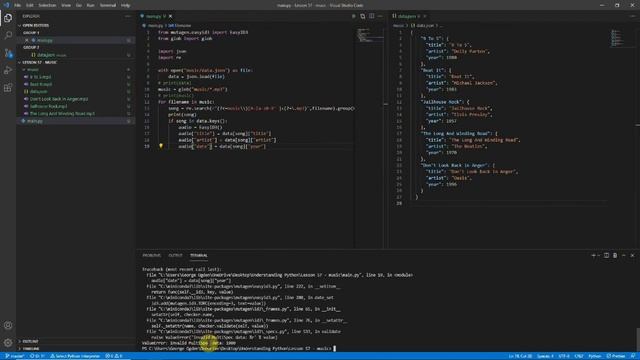Open the Source Control view
This screenshot has width=640, height=360.
click(x=8, y=53)
